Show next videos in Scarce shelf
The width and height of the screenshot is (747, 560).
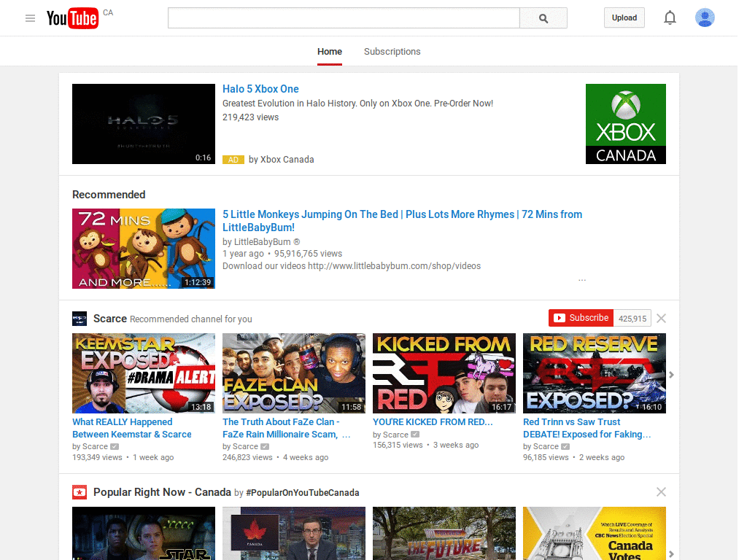(x=671, y=375)
